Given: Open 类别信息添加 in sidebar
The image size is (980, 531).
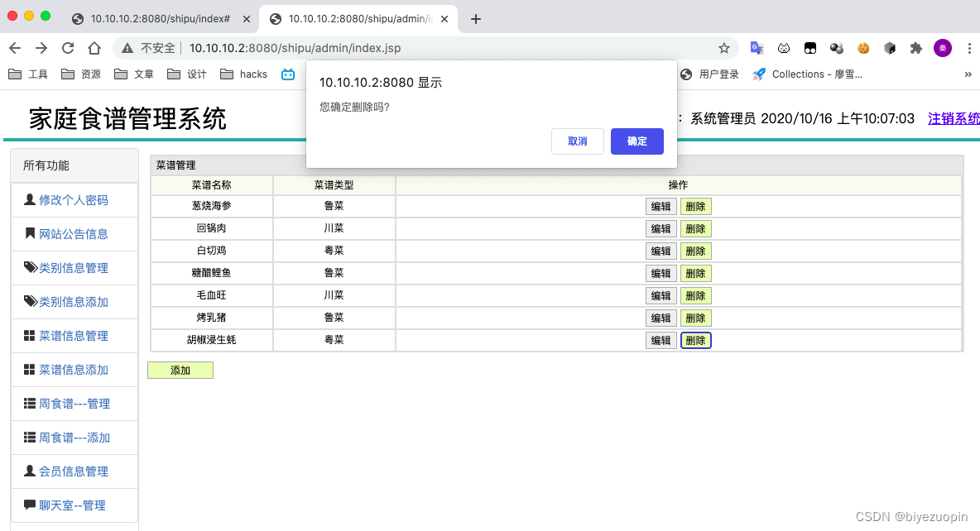Looking at the screenshot, I should 74,302.
